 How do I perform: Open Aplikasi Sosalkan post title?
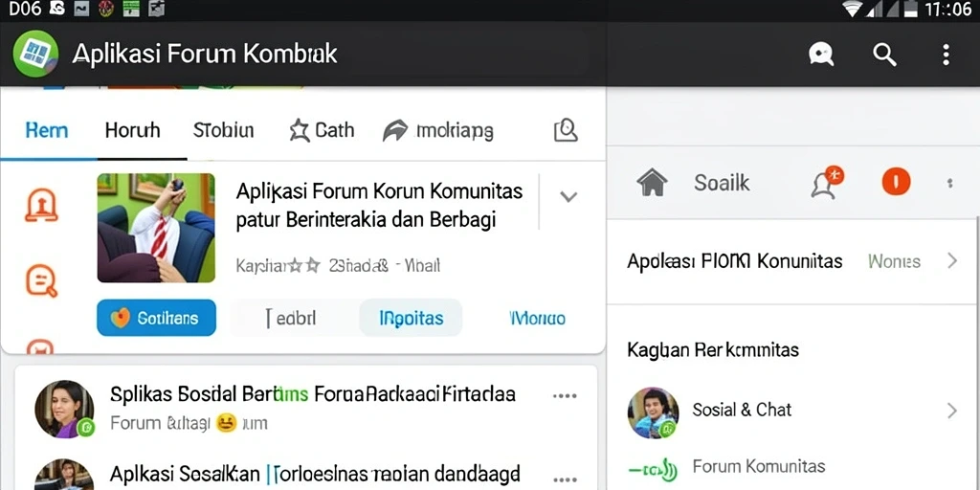[x=315, y=474]
